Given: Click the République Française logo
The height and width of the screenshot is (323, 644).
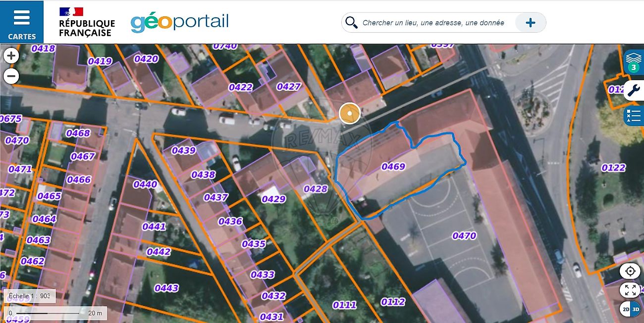Looking at the screenshot, I should coord(87,22).
